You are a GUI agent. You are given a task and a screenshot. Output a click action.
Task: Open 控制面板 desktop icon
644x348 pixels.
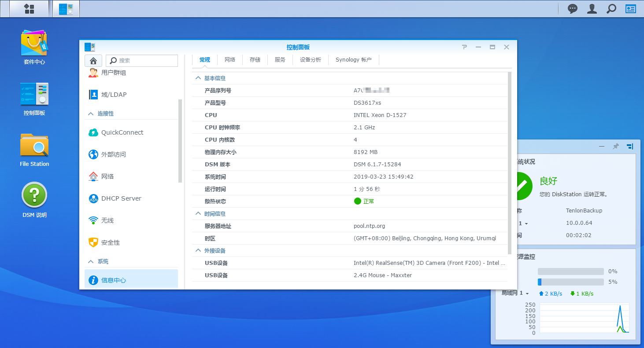point(34,94)
